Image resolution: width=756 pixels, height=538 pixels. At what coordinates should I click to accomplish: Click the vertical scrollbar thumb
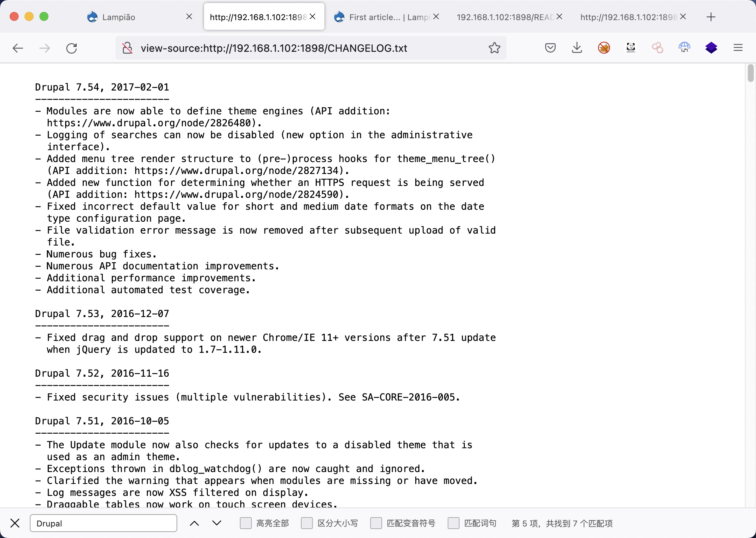[750, 73]
